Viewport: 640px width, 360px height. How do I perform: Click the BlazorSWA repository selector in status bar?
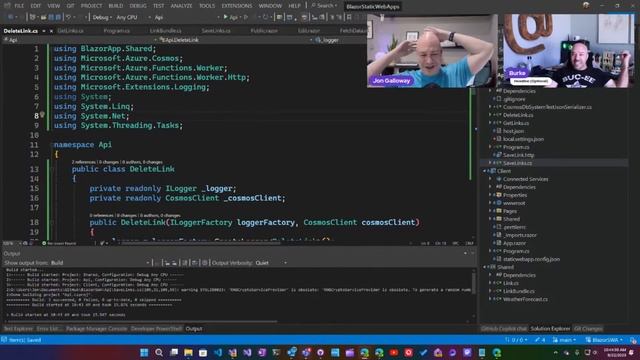point(605,340)
